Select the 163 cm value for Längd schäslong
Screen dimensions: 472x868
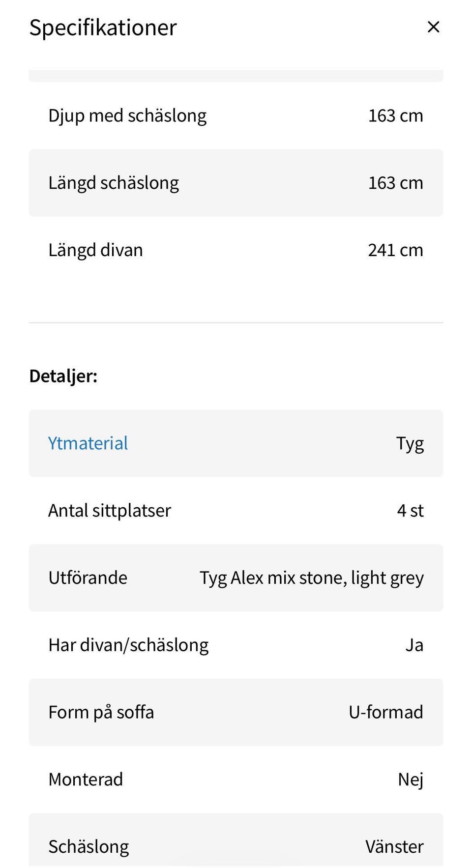point(395,183)
